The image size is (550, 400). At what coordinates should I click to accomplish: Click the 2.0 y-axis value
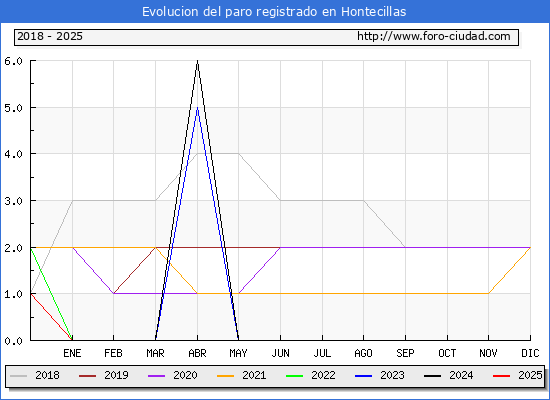[13, 248]
